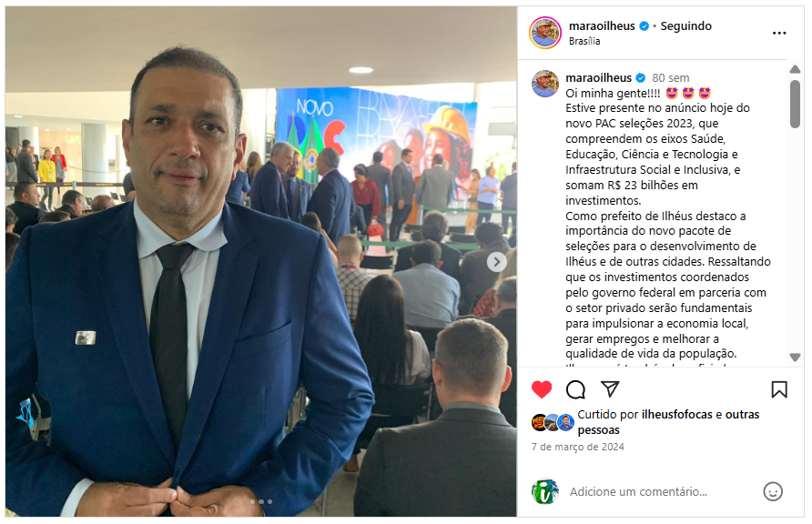Click maraoilheus username in header
This screenshot has height=524, width=812.
[602, 25]
